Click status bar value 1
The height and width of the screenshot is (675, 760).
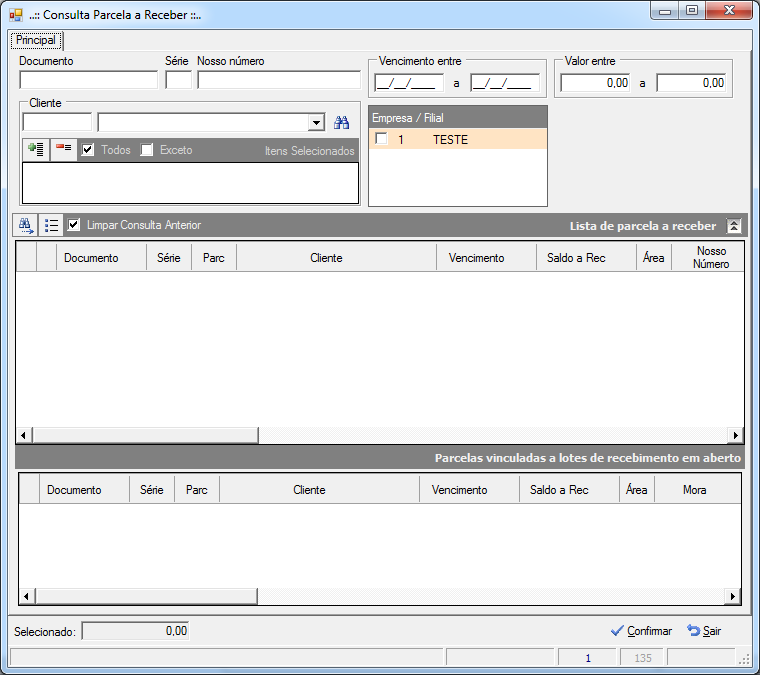588,658
